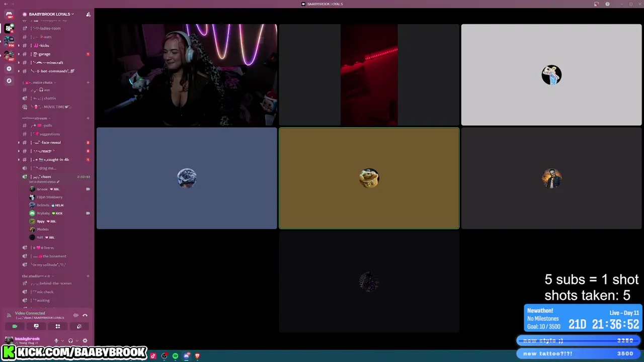Viewport: 644px width, 362px height.
Task: Open Spotify in the taskbar
Action: (x=175, y=356)
